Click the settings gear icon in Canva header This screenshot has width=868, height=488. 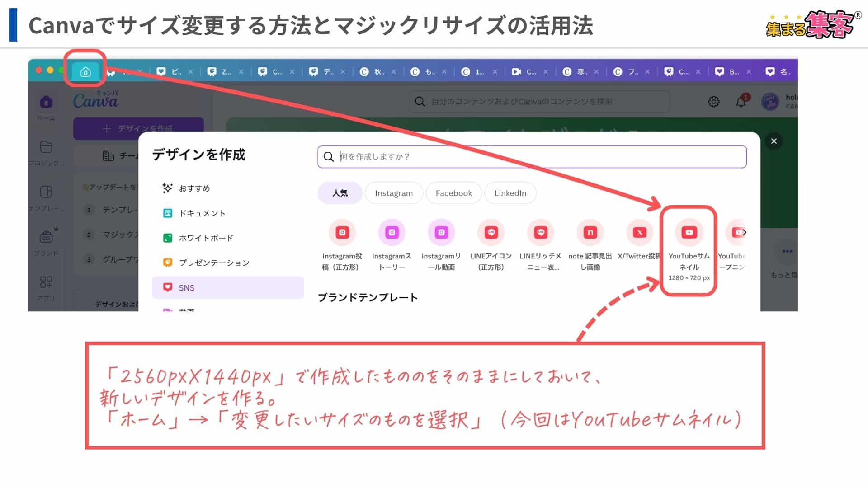click(x=714, y=102)
